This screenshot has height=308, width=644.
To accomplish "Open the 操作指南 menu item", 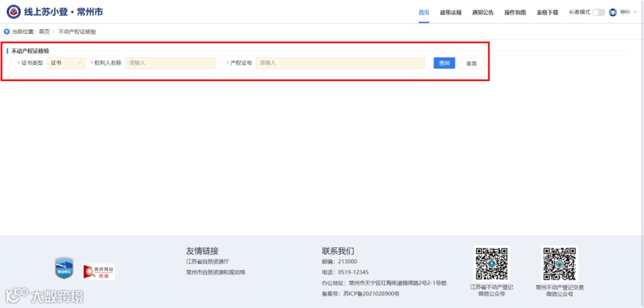I will point(515,13).
